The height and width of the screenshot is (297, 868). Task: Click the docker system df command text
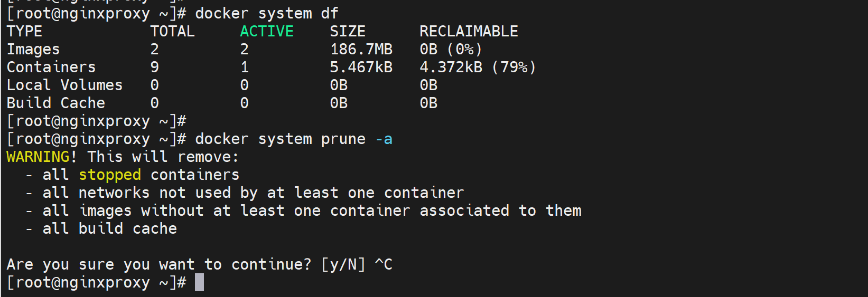[x=266, y=13]
